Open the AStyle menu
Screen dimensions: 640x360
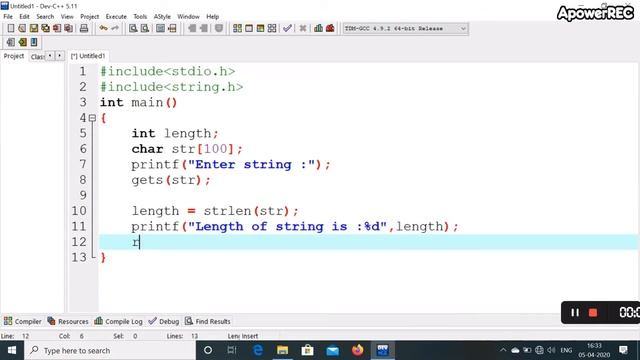(x=162, y=17)
